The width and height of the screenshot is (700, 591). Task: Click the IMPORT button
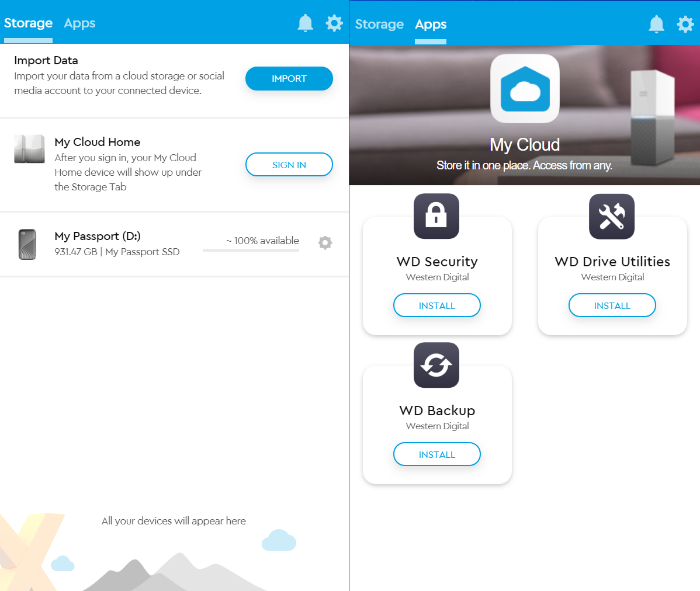(x=289, y=78)
